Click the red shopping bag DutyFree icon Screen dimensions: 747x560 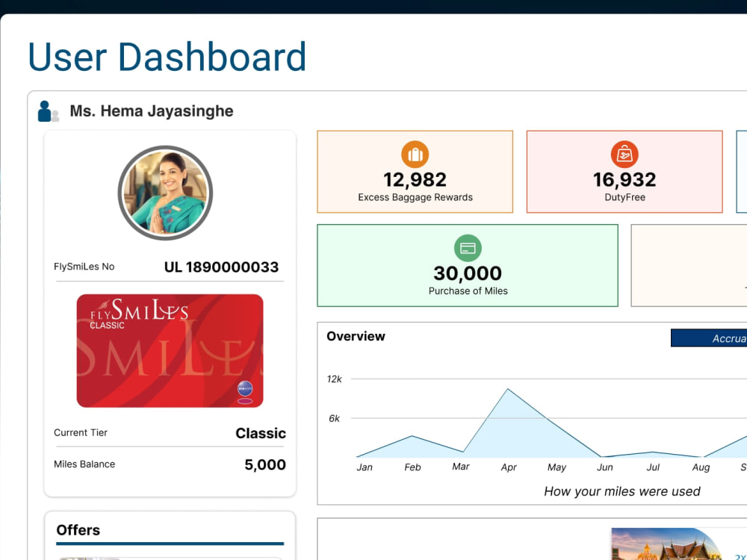(x=624, y=155)
